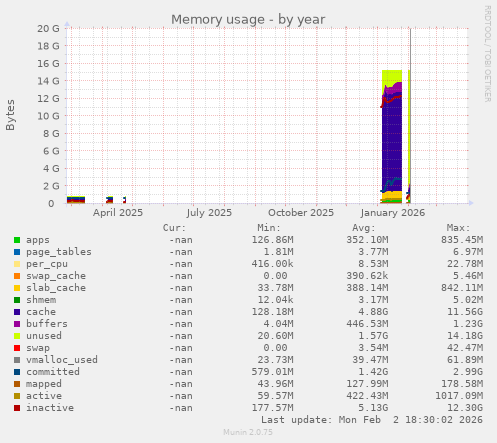This screenshot has width=497, height=443.
Task: Click the purple buffers legend swatch
Action: (17, 324)
